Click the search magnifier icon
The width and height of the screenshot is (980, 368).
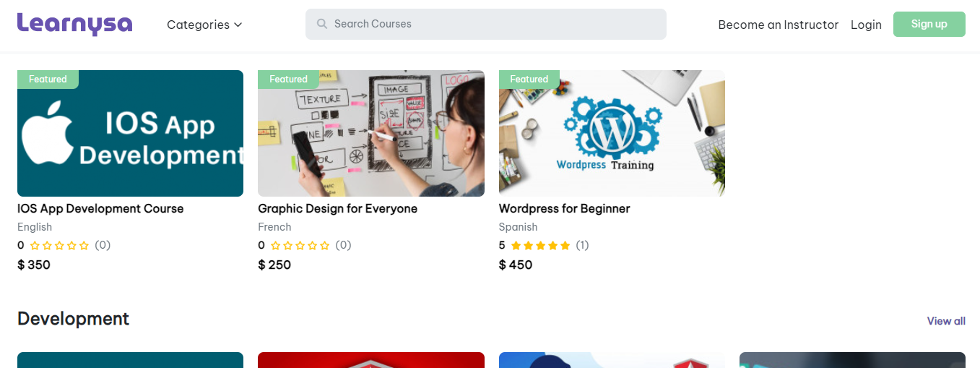(x=322, y=24)
